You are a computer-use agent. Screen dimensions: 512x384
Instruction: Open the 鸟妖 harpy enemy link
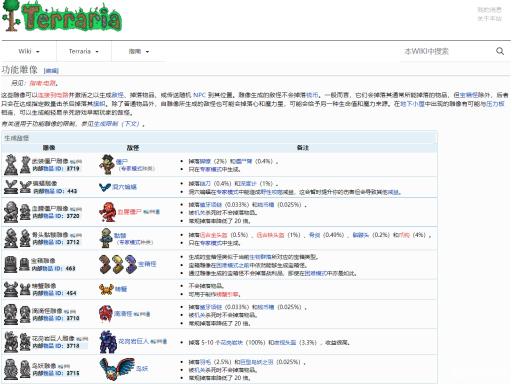point(142,369)
